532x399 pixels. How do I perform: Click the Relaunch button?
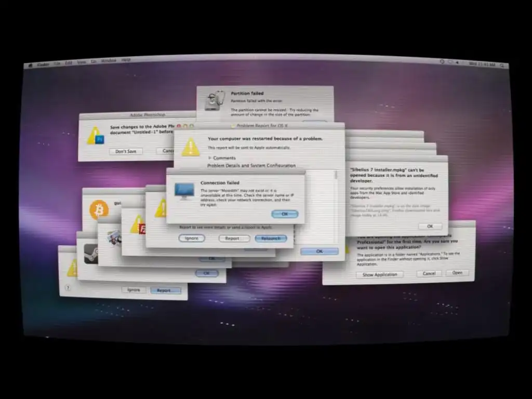pyautogui.click(x=271, y=238)
